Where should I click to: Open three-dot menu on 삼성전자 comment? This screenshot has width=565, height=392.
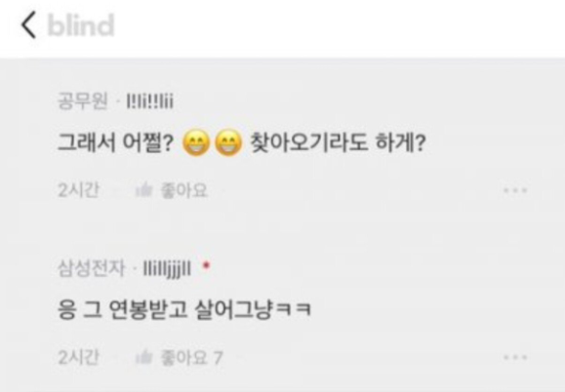[515, 358]
